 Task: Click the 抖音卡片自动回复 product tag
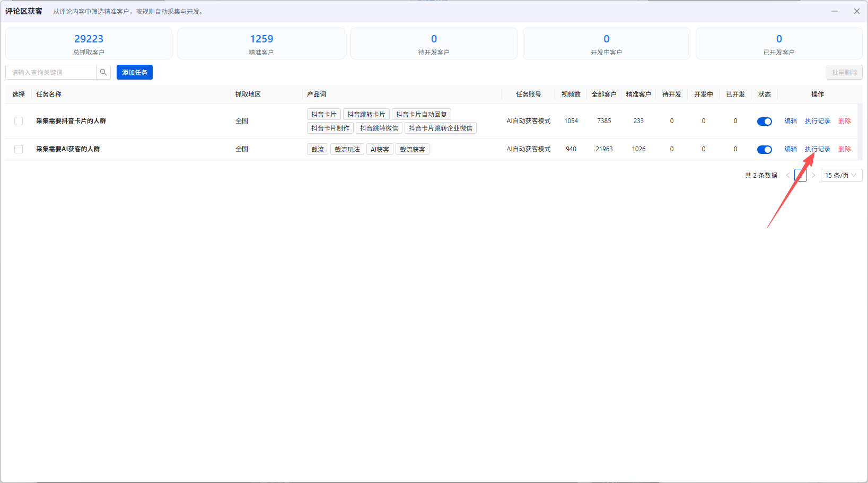(422, 115)
